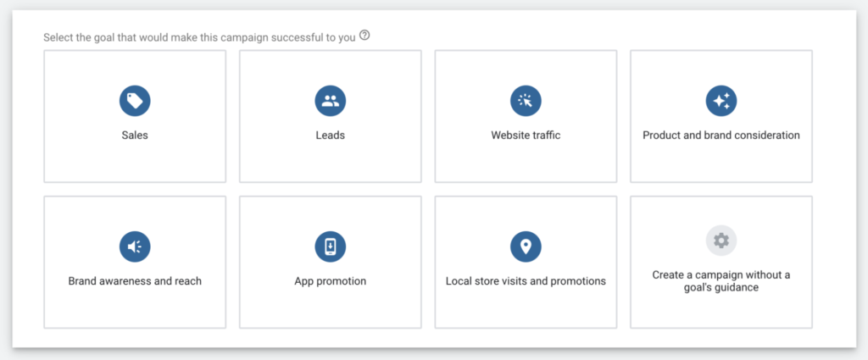The width and height of the screenshot is (868, 360).
Task: Click empty space below the Sales label inside its card
Action: 135,162
